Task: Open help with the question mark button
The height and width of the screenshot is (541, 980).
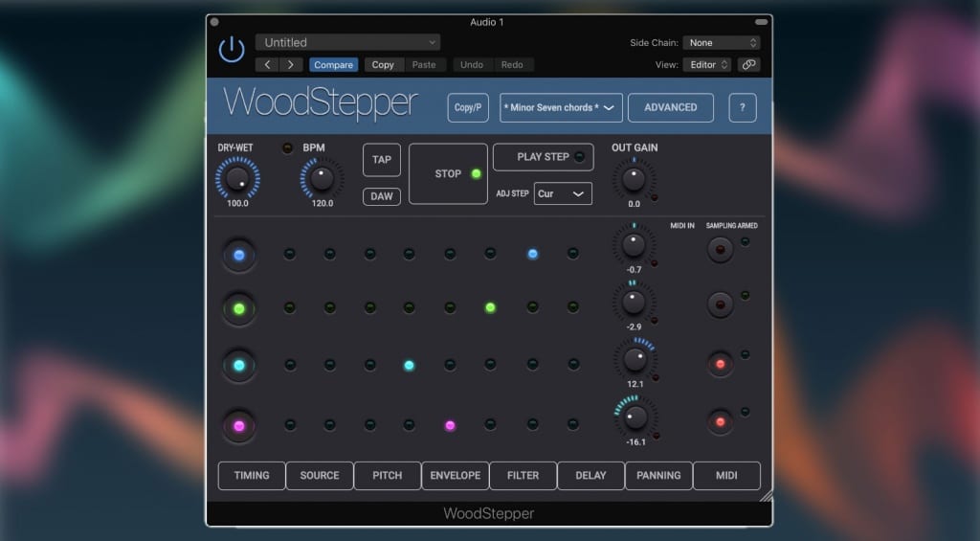Action: point(743,107)
